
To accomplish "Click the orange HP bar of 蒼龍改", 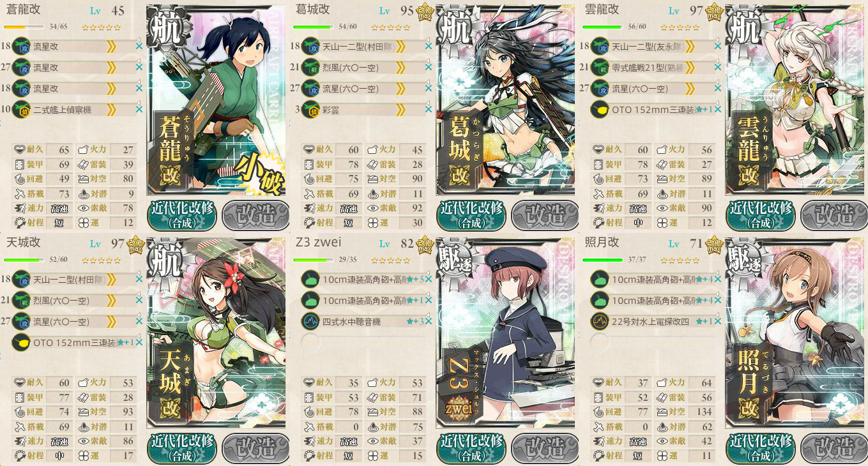I will coord(24,27).
